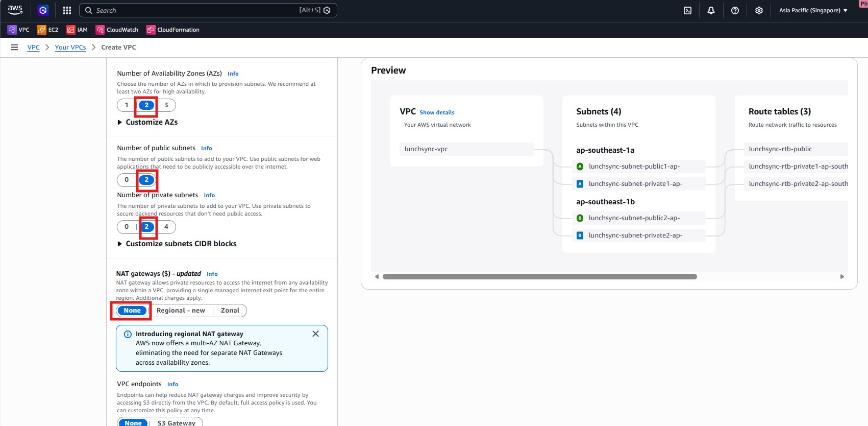Image resolution: width=868 pixels, height=426 pixels.
Task: Open the Services grid menu
Action: pos(67,10)
